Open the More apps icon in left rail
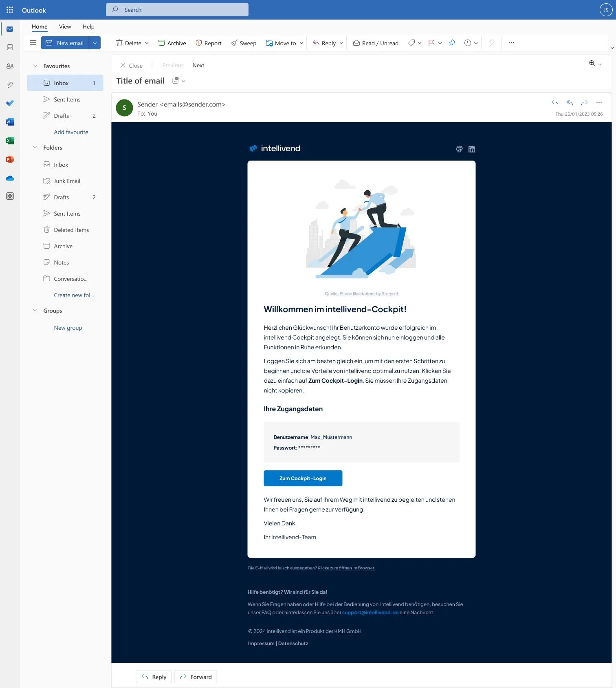The height and width of the screenshot is (688, 616). click(10, 196)
